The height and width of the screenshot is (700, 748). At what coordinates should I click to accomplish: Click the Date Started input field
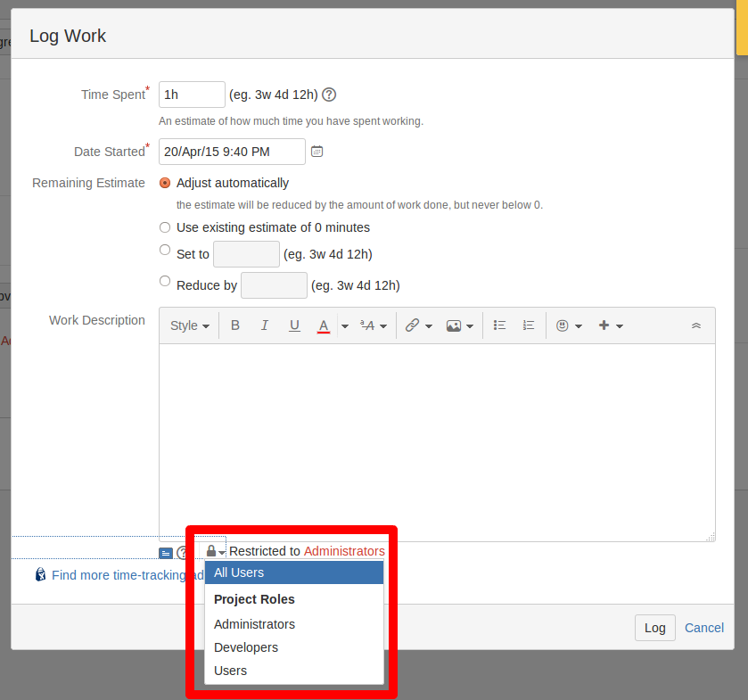[x=232, y=152]
